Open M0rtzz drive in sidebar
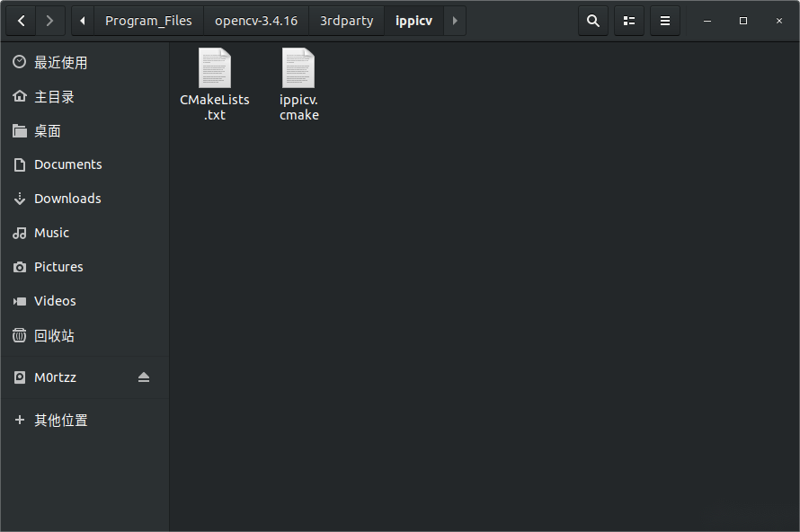The height and width of the screenshot is (532, 800). coord(84,377)
